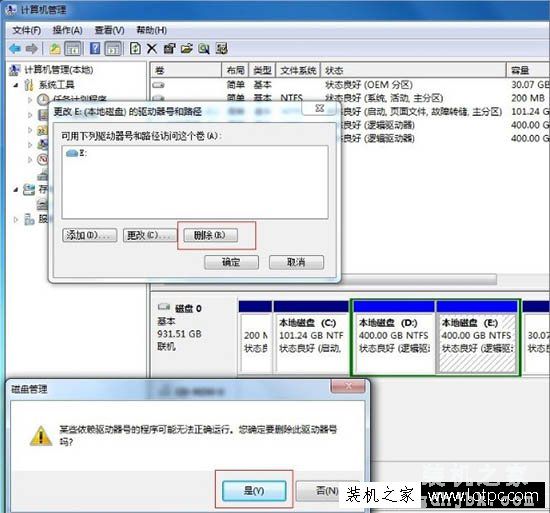Click the storage node icon in the tree

(29, 190)
